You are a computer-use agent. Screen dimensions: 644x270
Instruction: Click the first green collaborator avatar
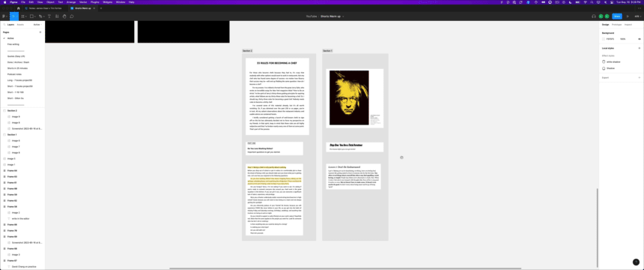[601, 16]
